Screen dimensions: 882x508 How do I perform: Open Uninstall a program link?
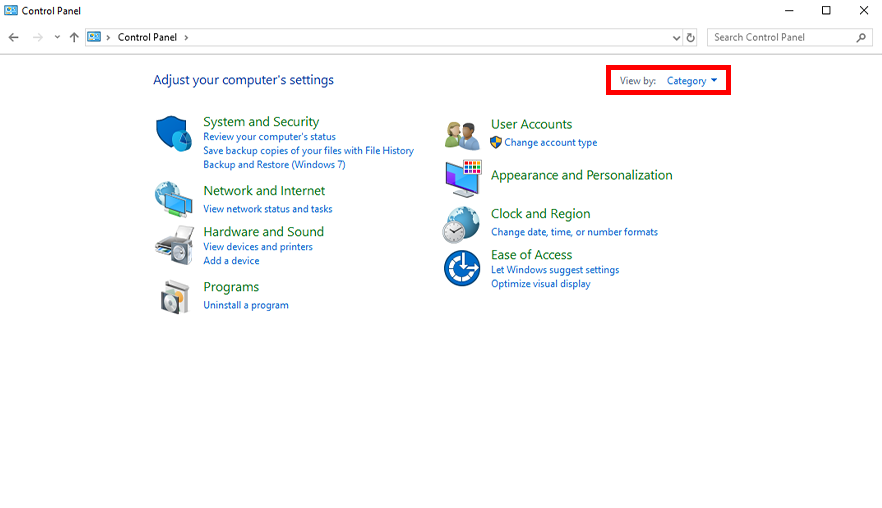[246, 305]
